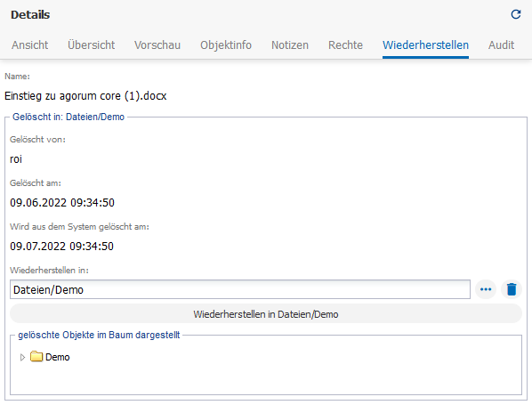
Task: Click the gelöschte Objekte im Baum dargestellt heading
Action: 99,335
